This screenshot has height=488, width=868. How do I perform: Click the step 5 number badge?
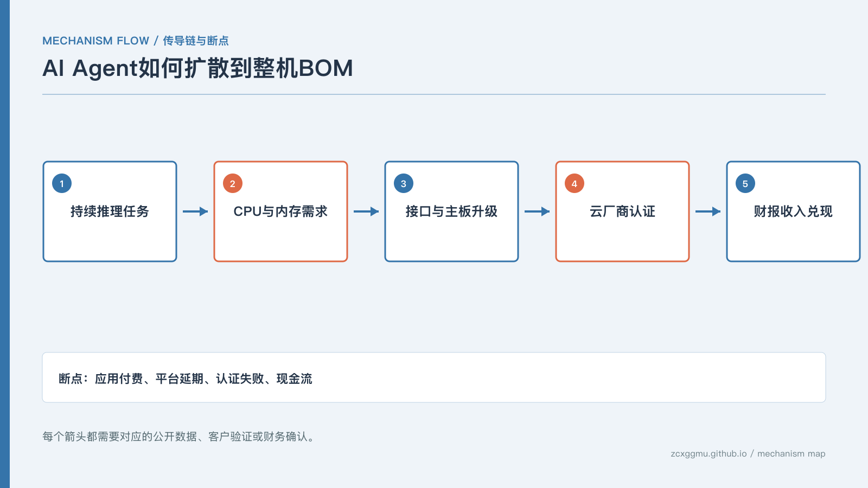(745, 183)
